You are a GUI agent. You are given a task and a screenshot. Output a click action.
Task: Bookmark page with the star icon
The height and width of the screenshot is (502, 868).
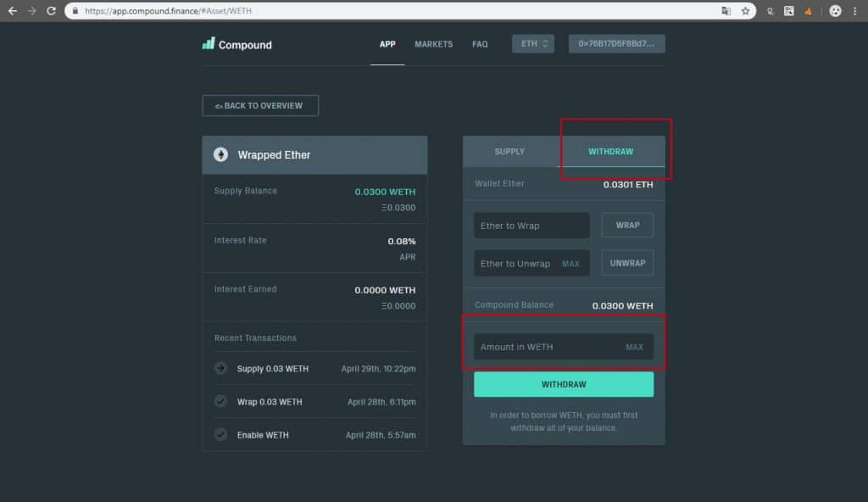point(745,11)
